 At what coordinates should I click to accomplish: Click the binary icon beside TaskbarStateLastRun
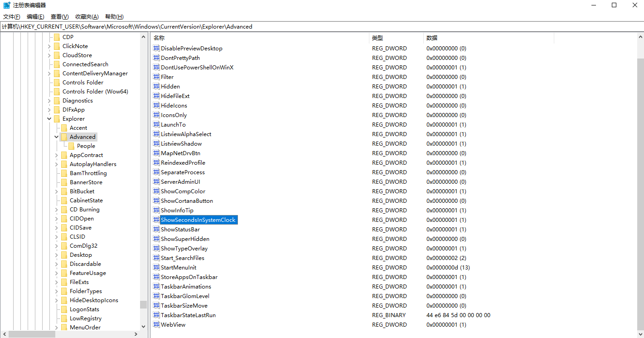156,315
